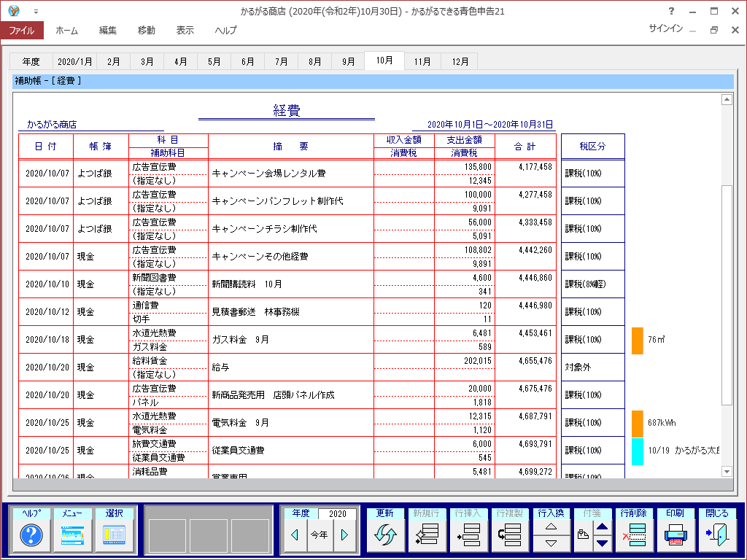Viewport: 747px width, 560px height.
Task: Move row down with 行入換 down arrow
Action: (551, 543)
